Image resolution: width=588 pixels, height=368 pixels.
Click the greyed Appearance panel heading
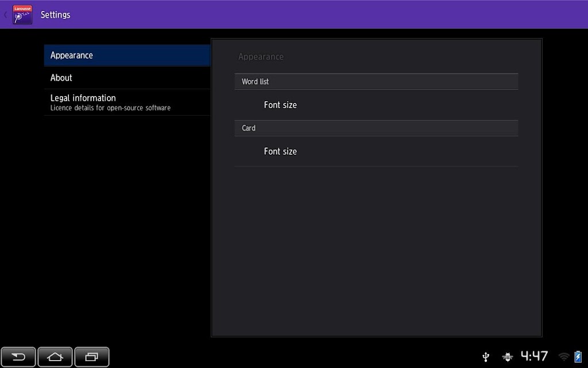pyautogui.click(x=261, y=57)
